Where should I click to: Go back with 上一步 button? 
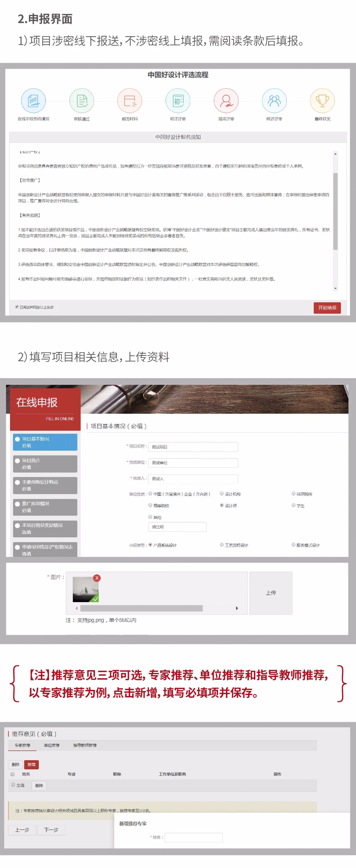click(22, 830)
